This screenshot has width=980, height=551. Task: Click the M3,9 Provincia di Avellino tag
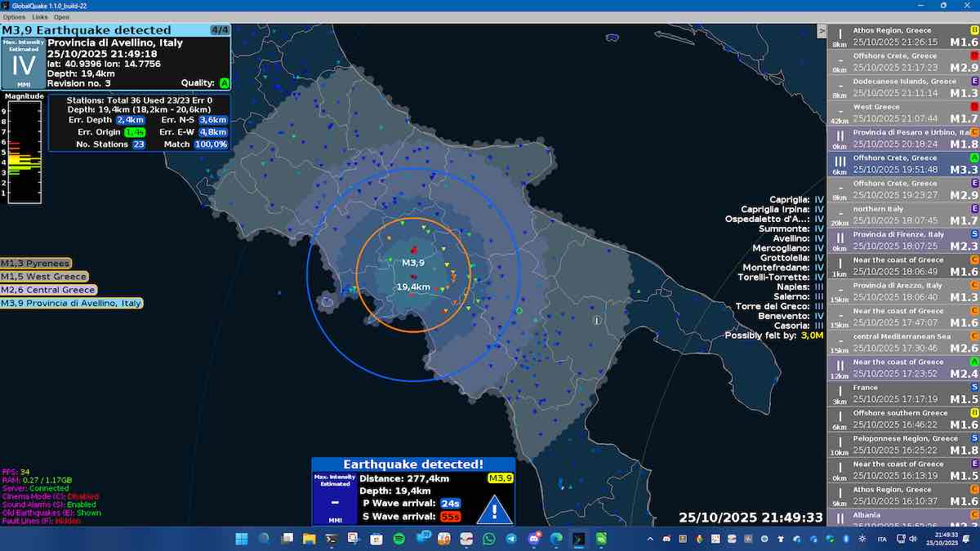point(71,304)
